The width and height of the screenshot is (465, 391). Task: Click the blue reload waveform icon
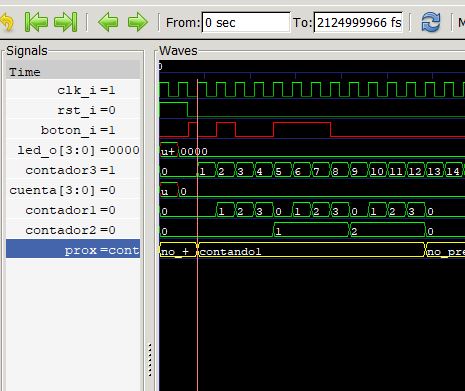click(431, 22)
